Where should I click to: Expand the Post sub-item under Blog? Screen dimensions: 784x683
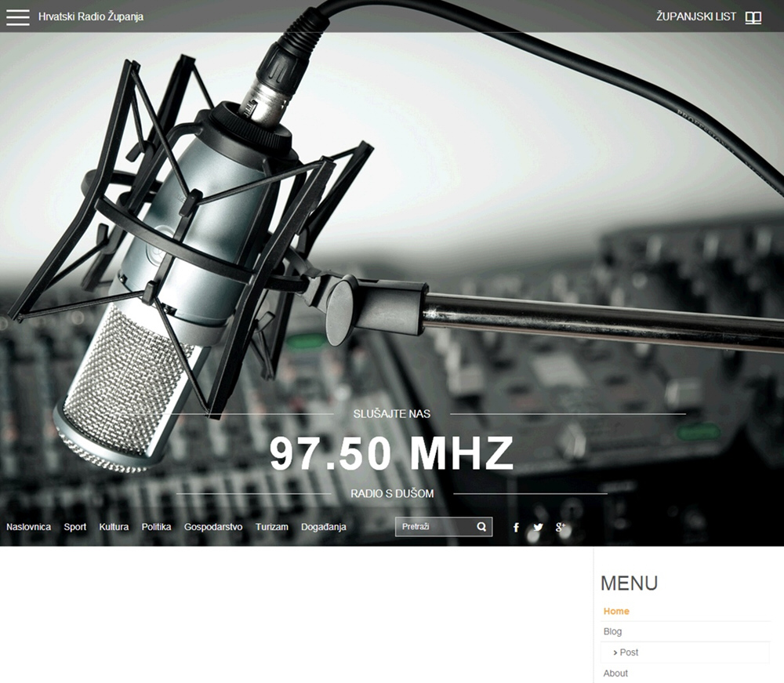pyautogui.click(x=629, y=652)
